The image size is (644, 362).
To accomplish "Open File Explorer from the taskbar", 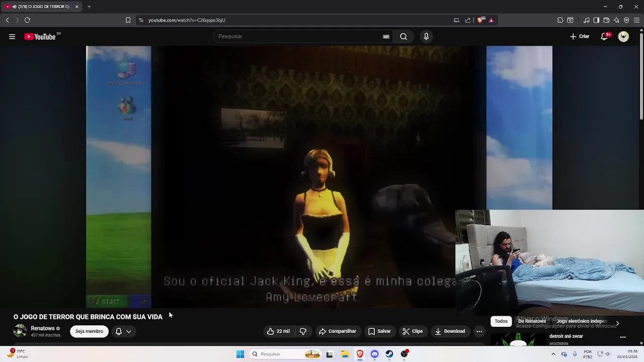I will click(x=345, y=354).
